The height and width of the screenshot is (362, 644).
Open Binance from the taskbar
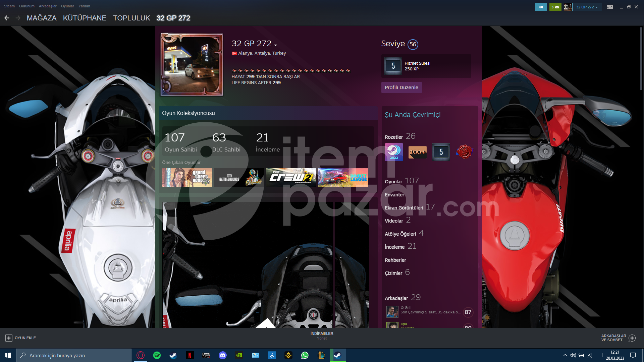click(288, 355)
